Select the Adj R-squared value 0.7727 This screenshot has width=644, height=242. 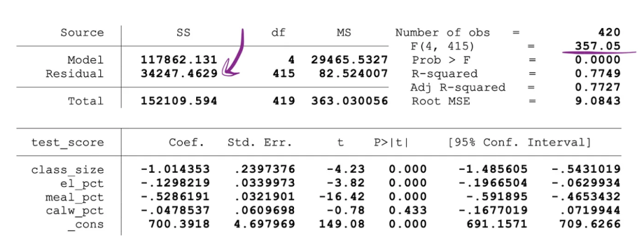[597, 88]
